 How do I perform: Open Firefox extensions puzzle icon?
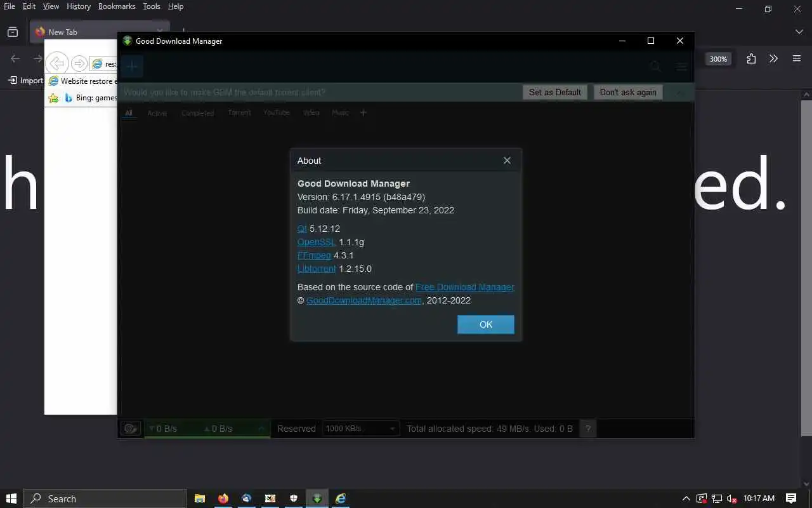(x=751, y=58)
